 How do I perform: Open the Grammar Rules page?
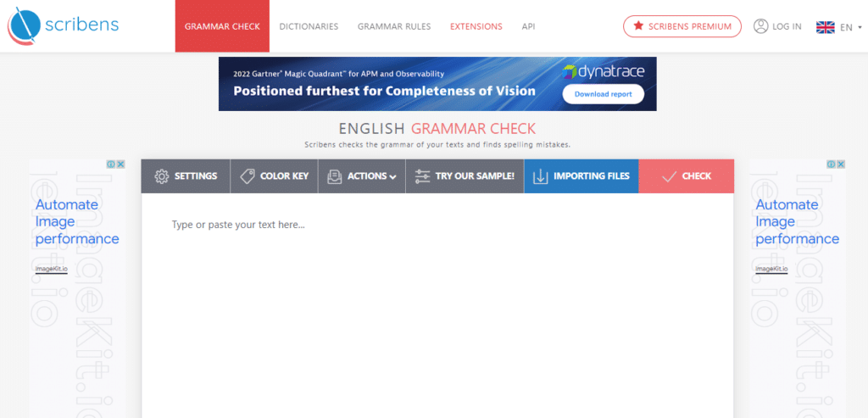[x=394, y=26]
